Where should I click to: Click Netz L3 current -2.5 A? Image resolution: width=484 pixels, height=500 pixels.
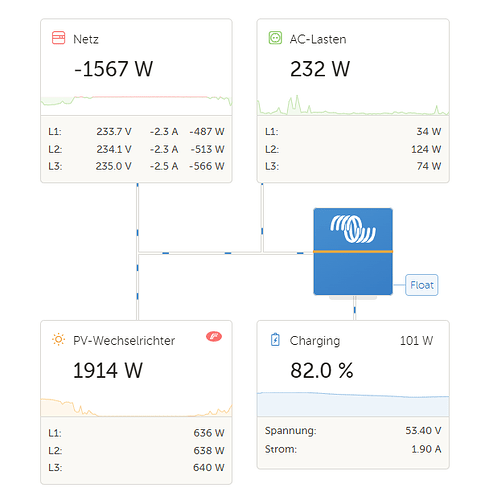164,166
